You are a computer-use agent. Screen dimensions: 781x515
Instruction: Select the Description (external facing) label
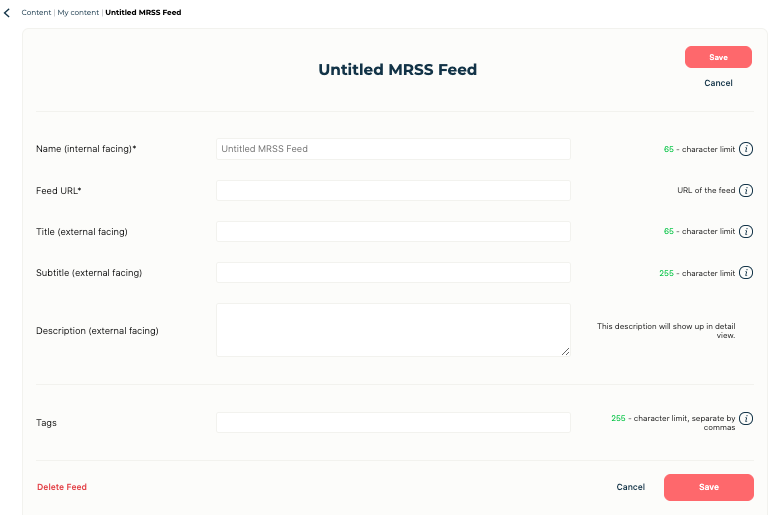click(97, 331)
